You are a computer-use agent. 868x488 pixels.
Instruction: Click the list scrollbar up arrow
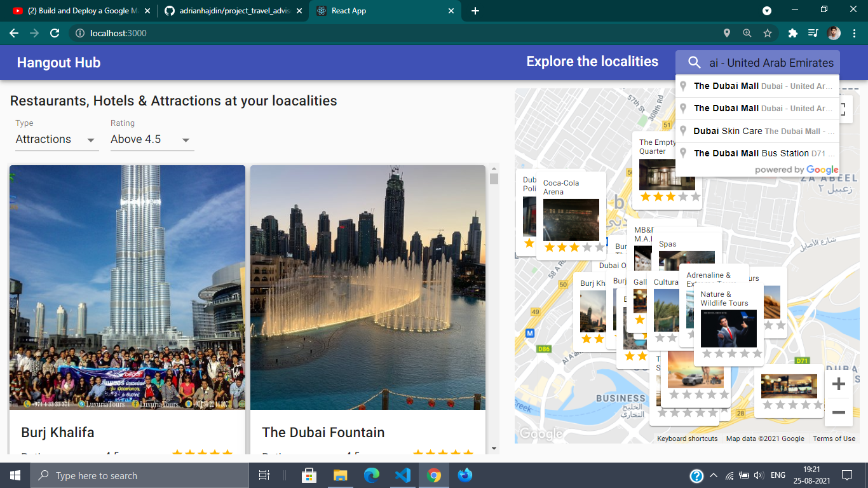coord(494,169)
